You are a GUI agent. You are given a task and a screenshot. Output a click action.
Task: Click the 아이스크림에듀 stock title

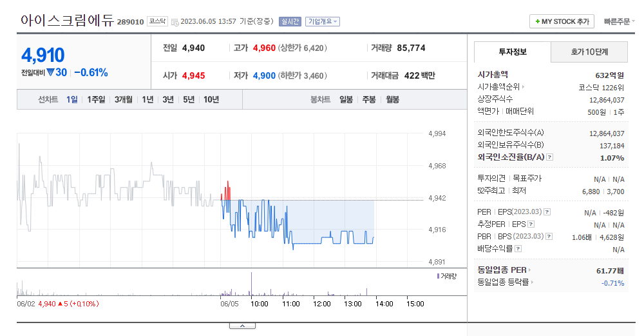click(x=67, y=20)
